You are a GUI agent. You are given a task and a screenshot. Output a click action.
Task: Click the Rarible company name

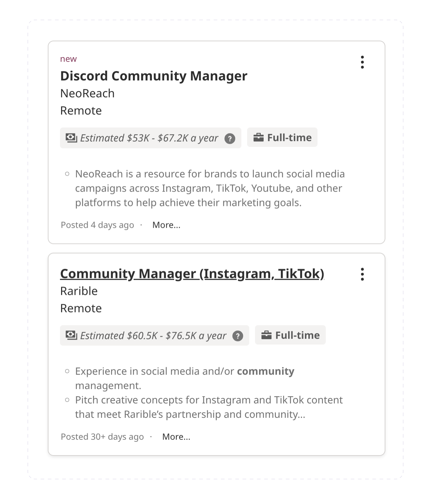pos(79,291)
